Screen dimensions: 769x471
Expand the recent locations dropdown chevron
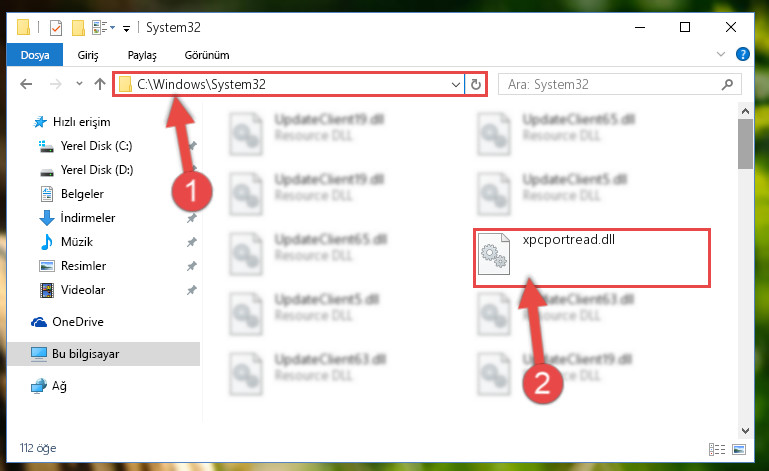[x=79, y=84]
